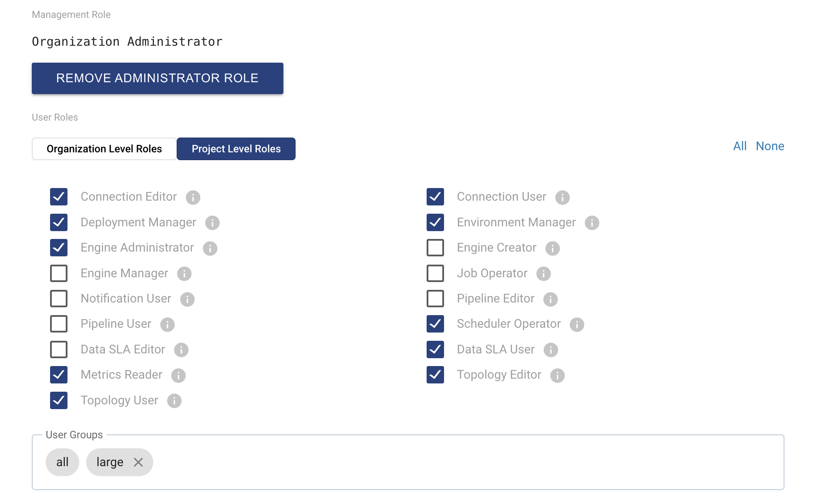The height and width of the screenshot is (504, 828).
Task: Open info icon beside Metrics Reader
Action: [x=178, y=376]
